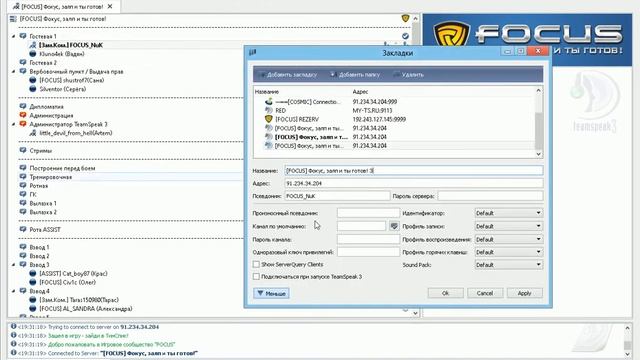Viewport: 640px width, 360px height.
Task: Focus the Одноразовый ключ привилегий field
Action: pyautogui.click(x=368, y=252)
